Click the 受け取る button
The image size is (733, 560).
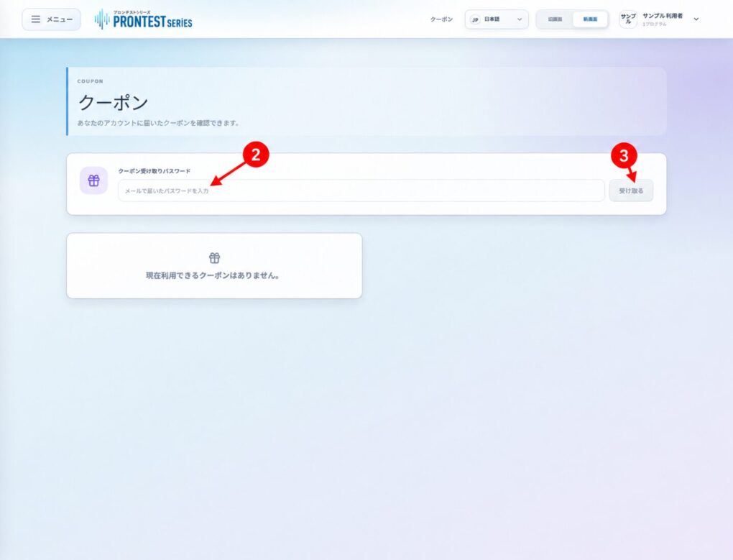[631, 191]
